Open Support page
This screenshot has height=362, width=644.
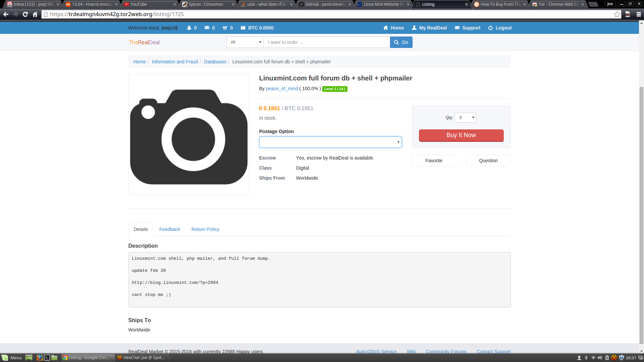(x=468, y=28)
